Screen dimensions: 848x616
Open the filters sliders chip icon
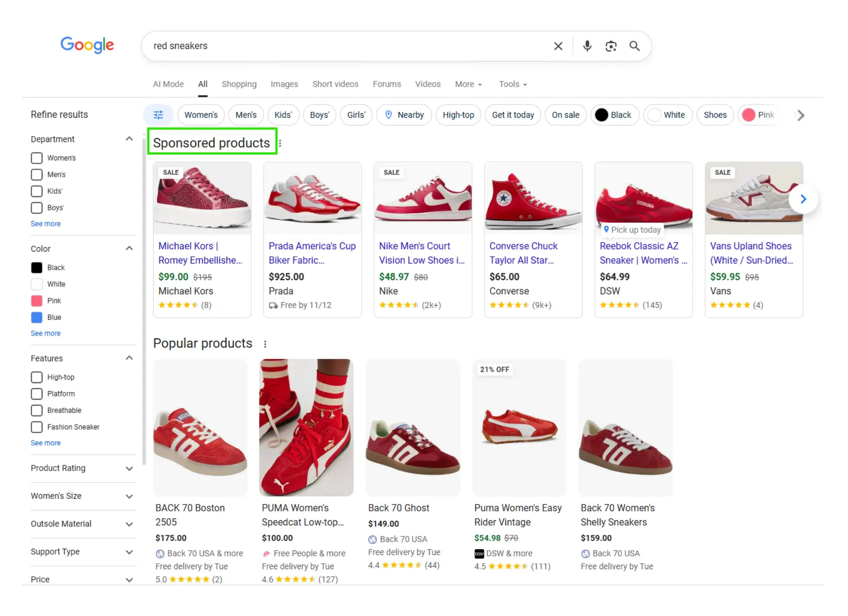(158, 115)
